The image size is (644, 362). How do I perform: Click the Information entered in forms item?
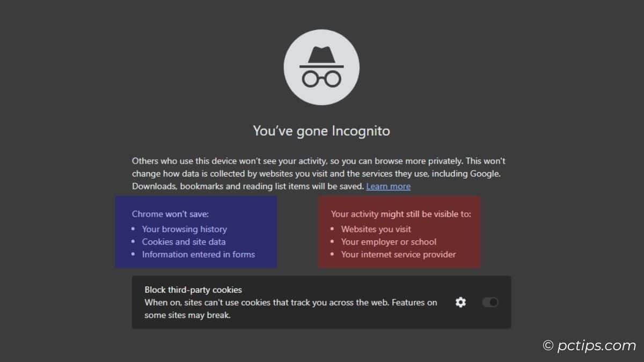click(198, 255)
